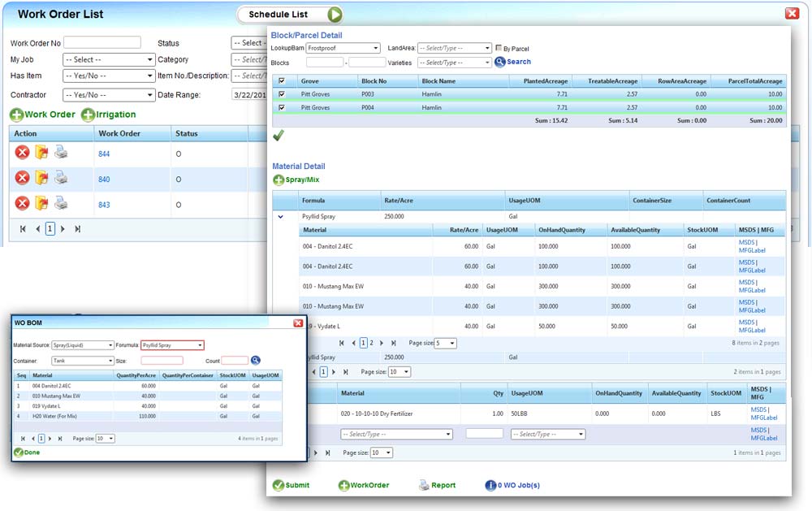The height and width of the screenshot is (511, 812).
Task: Open MSDS link for Dry Fertilizer row
Action: (x=758, y=410)
